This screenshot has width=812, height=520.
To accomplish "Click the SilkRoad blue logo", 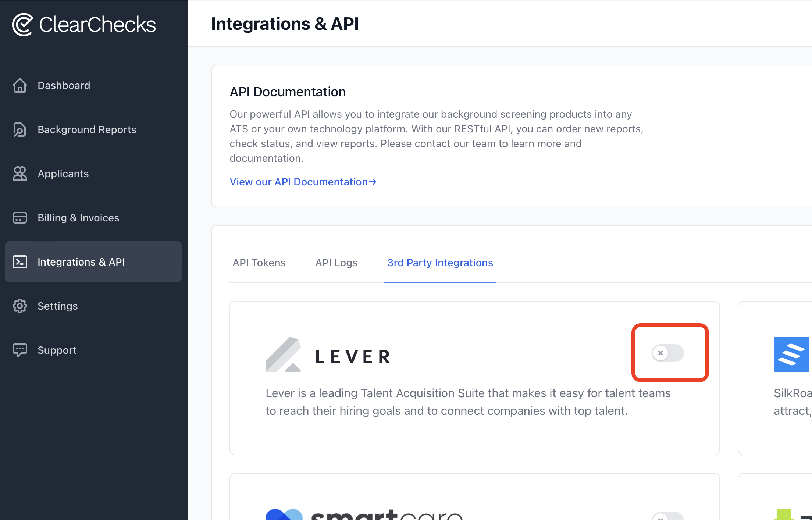I will coord(791,355).
